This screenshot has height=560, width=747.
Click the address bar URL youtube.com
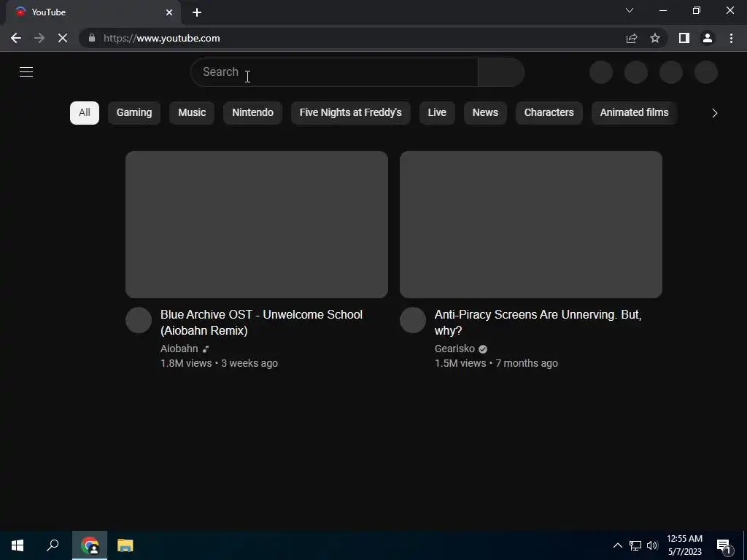[x=162, y=38]
